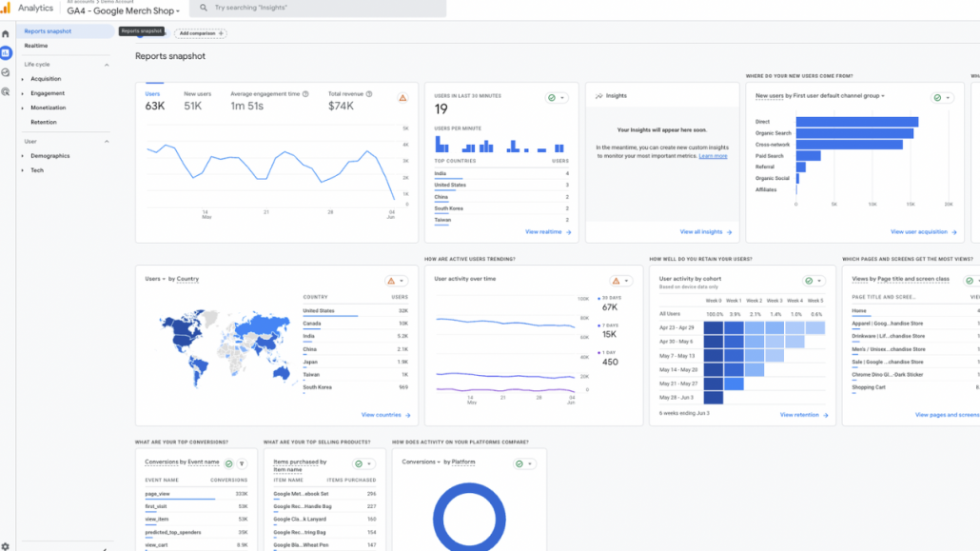Viewport: 980px width, 551px height.
Task: Expand the Acquisition tree item
Action: 23,79
